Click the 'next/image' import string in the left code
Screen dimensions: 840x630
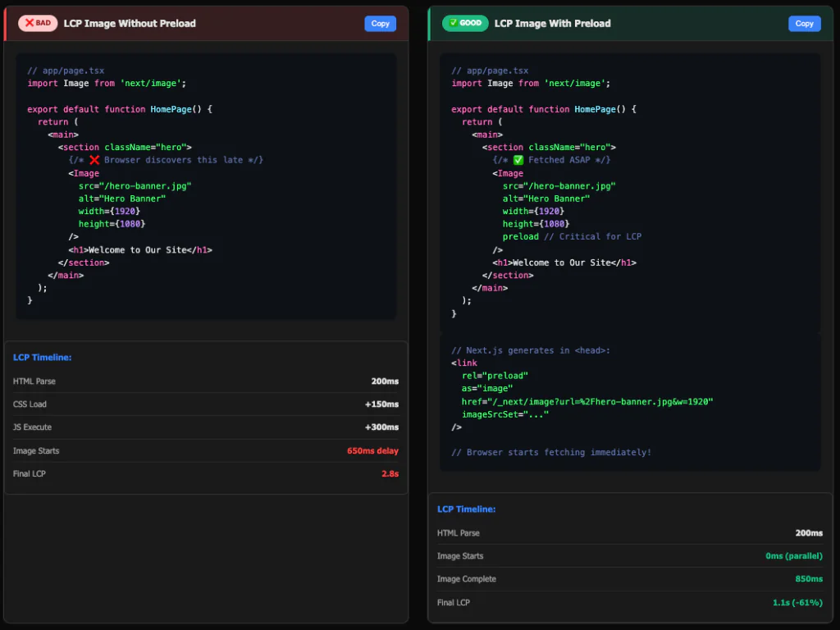(153, 83)
